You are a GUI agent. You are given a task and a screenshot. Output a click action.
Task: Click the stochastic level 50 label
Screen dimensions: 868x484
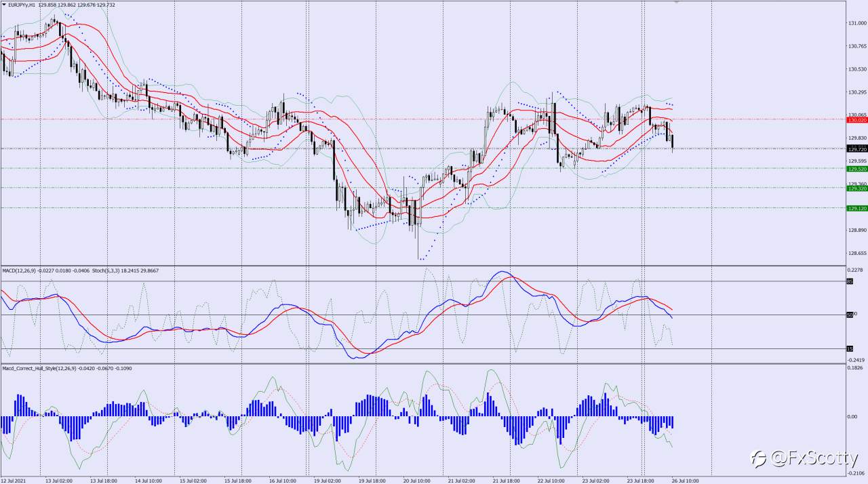850,315
